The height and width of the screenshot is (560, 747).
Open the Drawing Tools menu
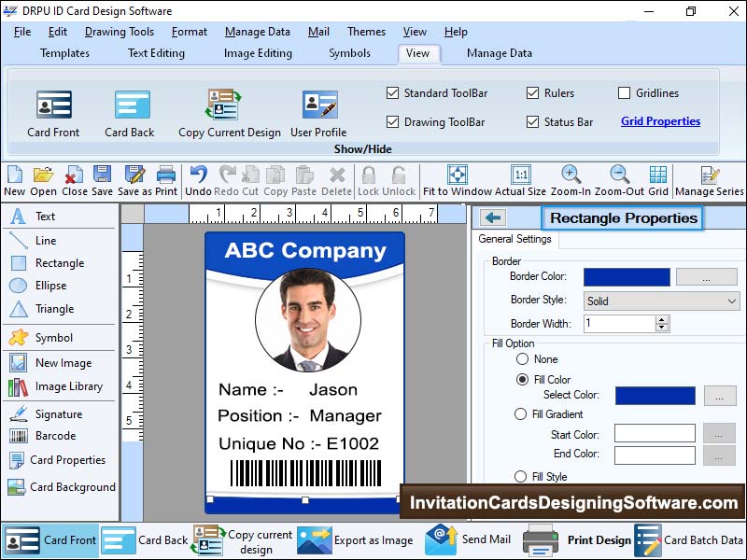click(120, 32)
